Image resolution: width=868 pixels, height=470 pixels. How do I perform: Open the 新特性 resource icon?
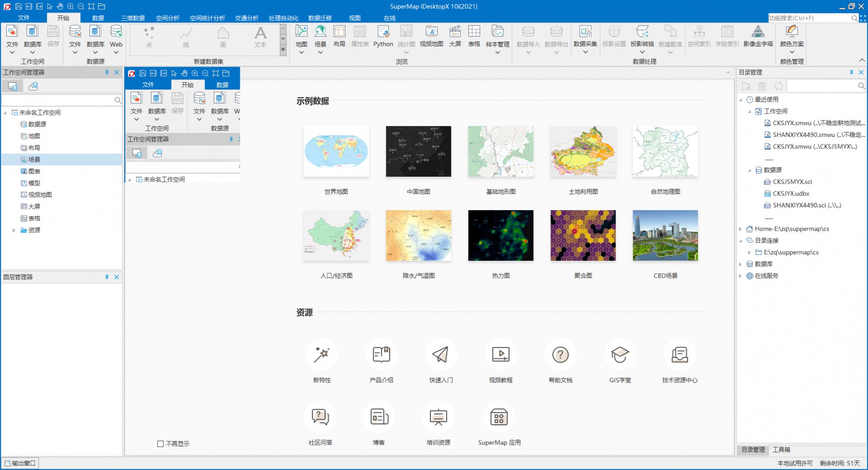pos(322,354)
